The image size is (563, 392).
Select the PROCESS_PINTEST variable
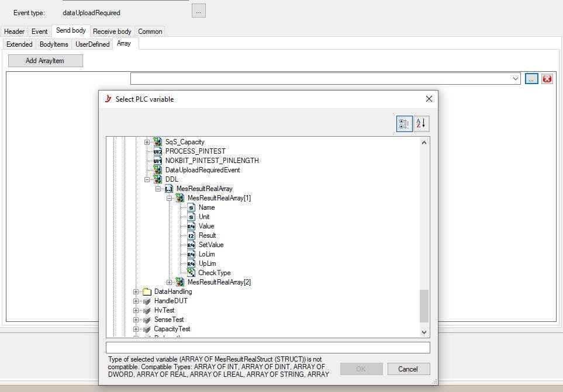point(195,151)
